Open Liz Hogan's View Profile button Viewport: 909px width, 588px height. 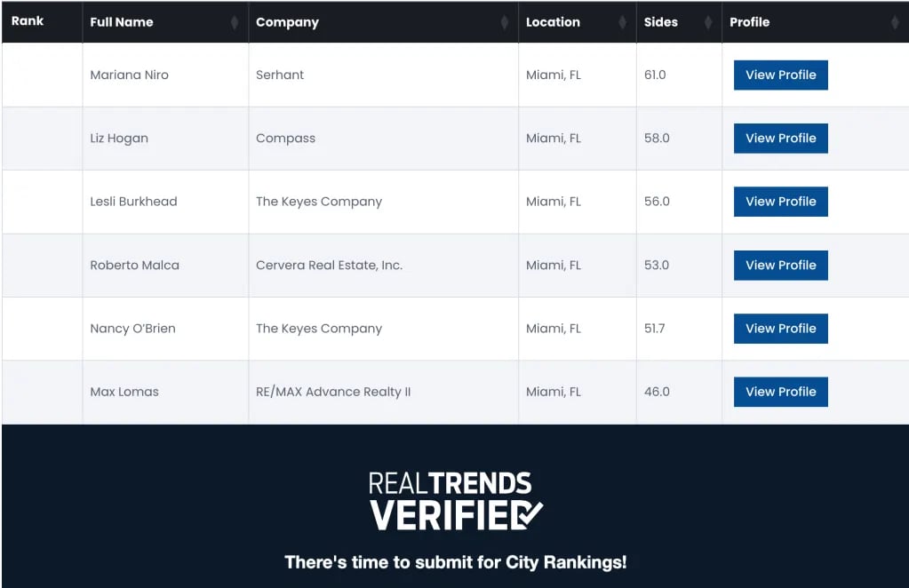pyautogui.click(x=780, y=138)
